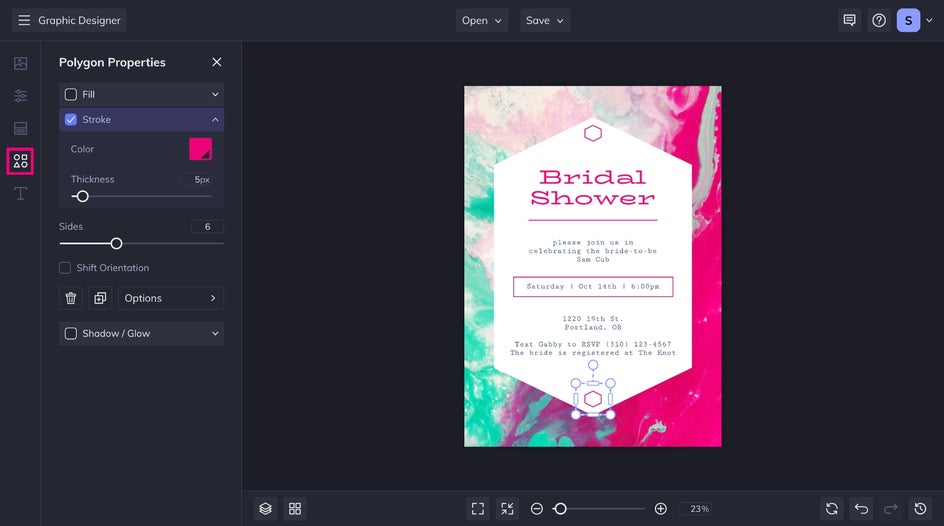Click the zoom level slider handle
Viewport: 944px width, 526px height.
pyautogui.click(x=560, y=509)
